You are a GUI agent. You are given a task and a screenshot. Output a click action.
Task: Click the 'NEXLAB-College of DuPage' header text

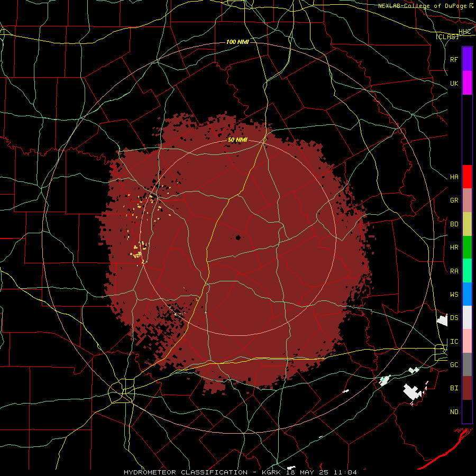pos(423,6)
